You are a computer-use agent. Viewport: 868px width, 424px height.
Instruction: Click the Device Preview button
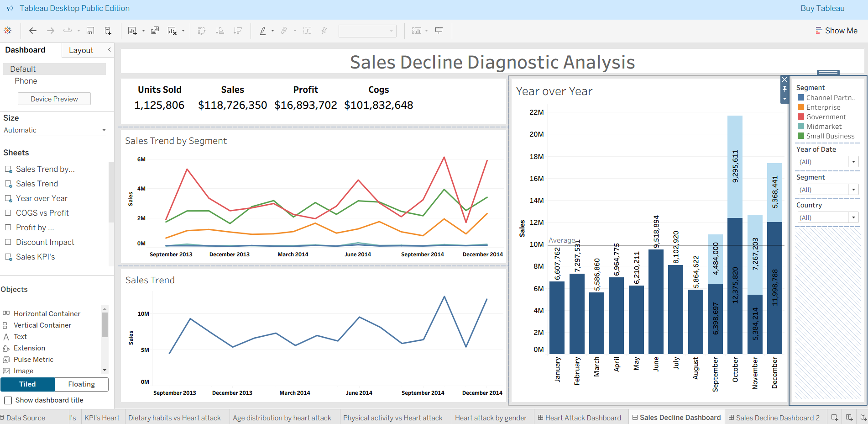54,99
